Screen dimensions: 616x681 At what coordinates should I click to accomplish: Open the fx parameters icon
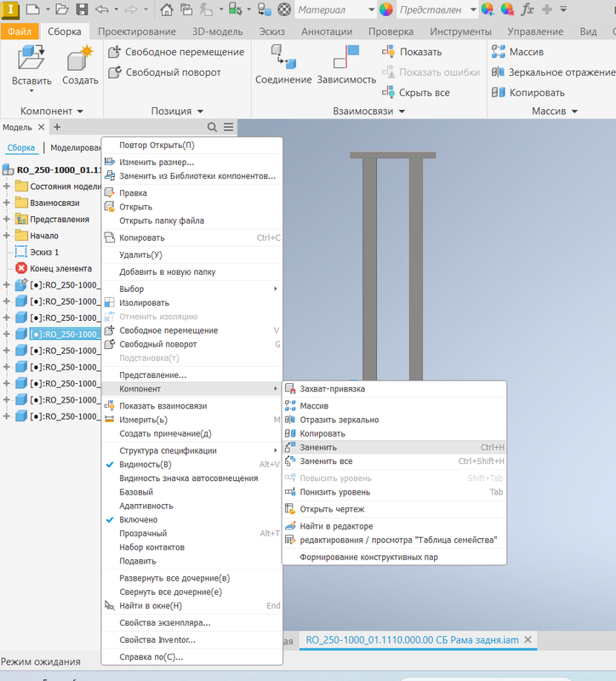(527, 9)
